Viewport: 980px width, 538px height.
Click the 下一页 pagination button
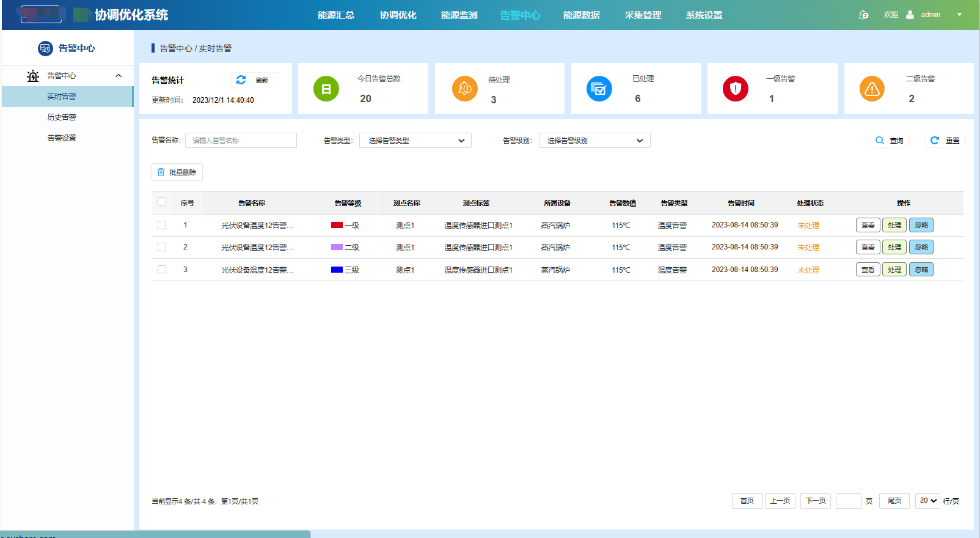[816, 501]
